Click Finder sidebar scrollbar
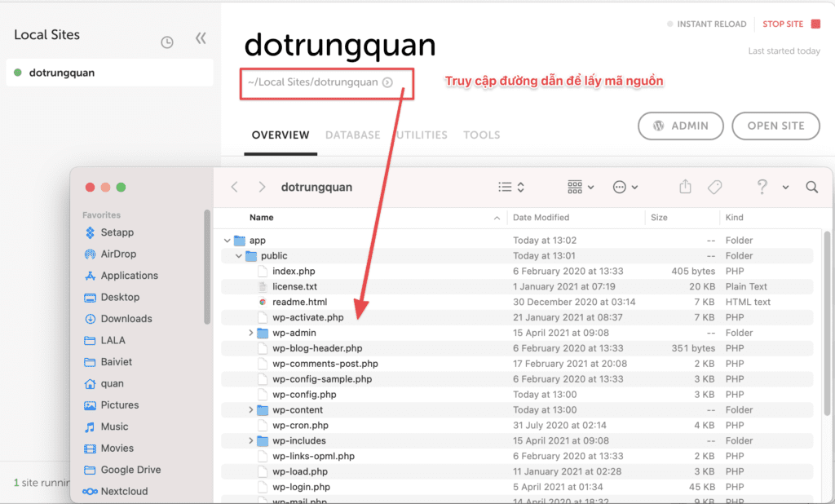 (x=207, y=267)
